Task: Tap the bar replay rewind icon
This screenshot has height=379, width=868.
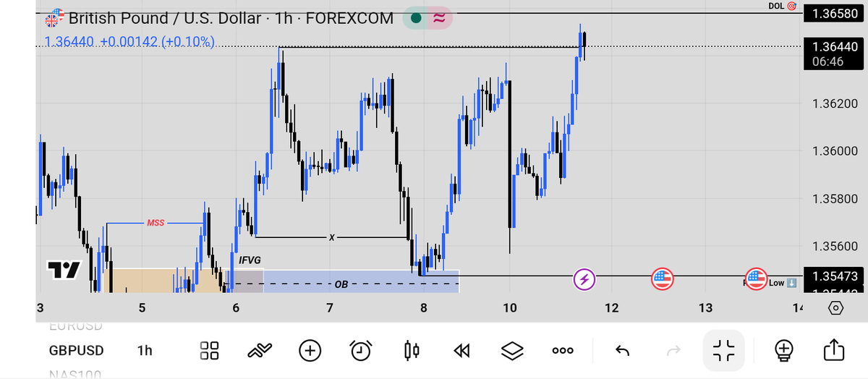Action: click(461, 351)
